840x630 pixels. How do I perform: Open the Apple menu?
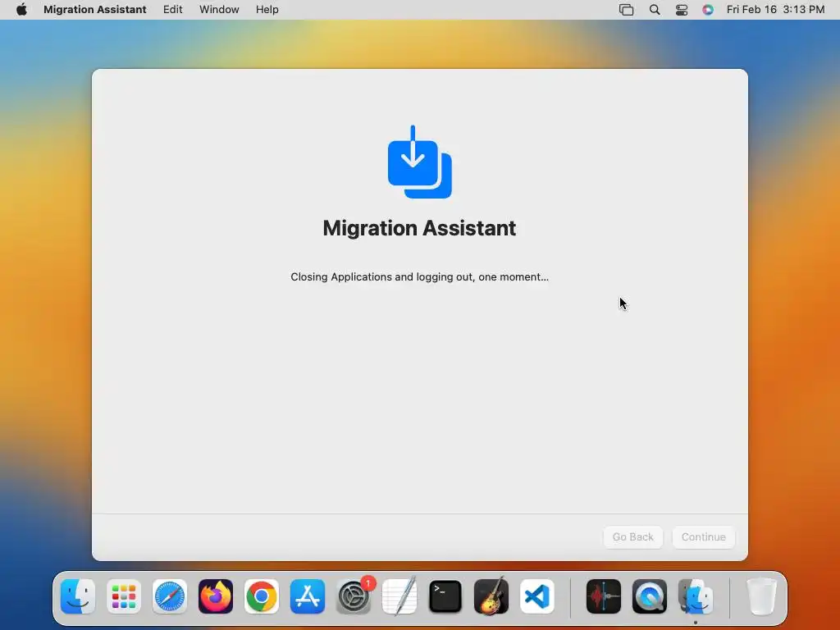pos(21,10)
